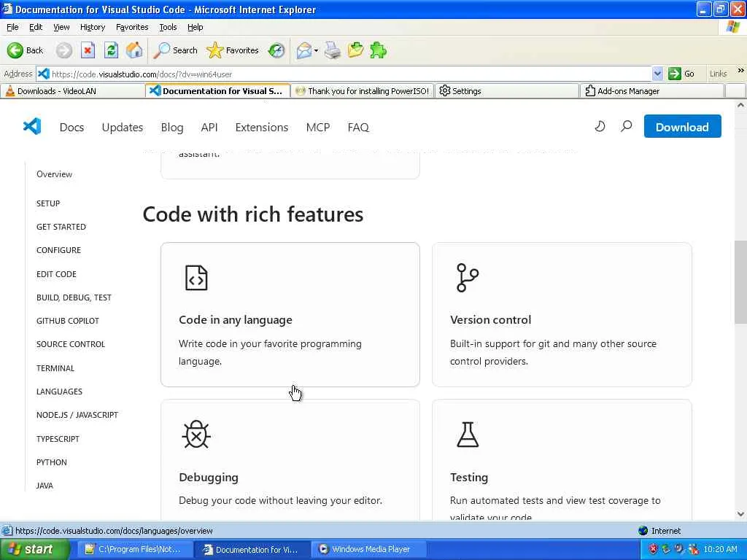The image size is (747, 560).
Task: Switch to the C:\Program Files\Not... taskbar item
Action: pyautogui.click(x=134, y=549)
